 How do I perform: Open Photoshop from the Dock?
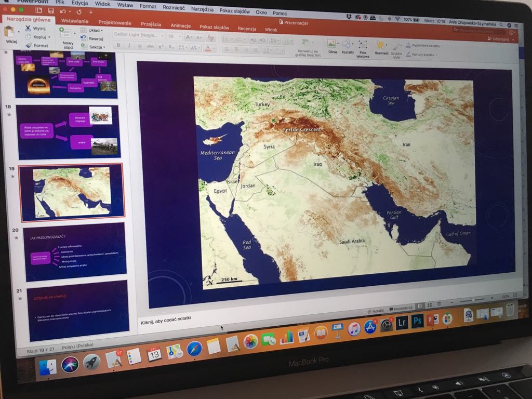417,322
